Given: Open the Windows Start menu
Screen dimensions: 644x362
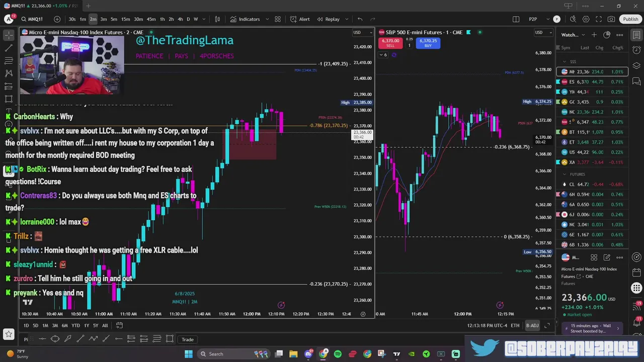Looking at the screenshot, I should tap(189, 354).
